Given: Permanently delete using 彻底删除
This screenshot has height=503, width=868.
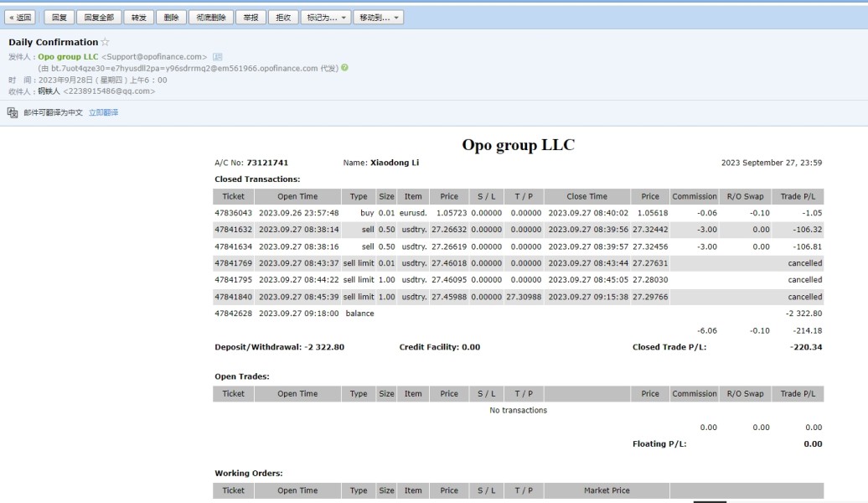Looking at the screenshot, I should click(210, 17).
